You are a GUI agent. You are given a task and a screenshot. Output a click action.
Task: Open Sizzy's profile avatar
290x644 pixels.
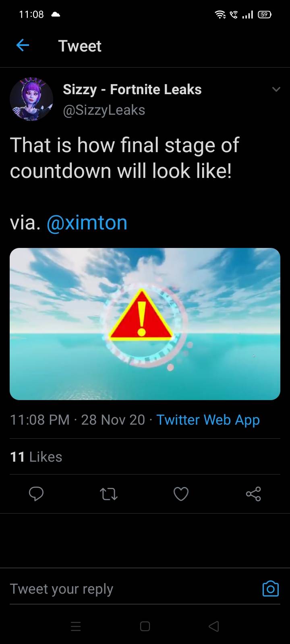click(x=31, y=99)
